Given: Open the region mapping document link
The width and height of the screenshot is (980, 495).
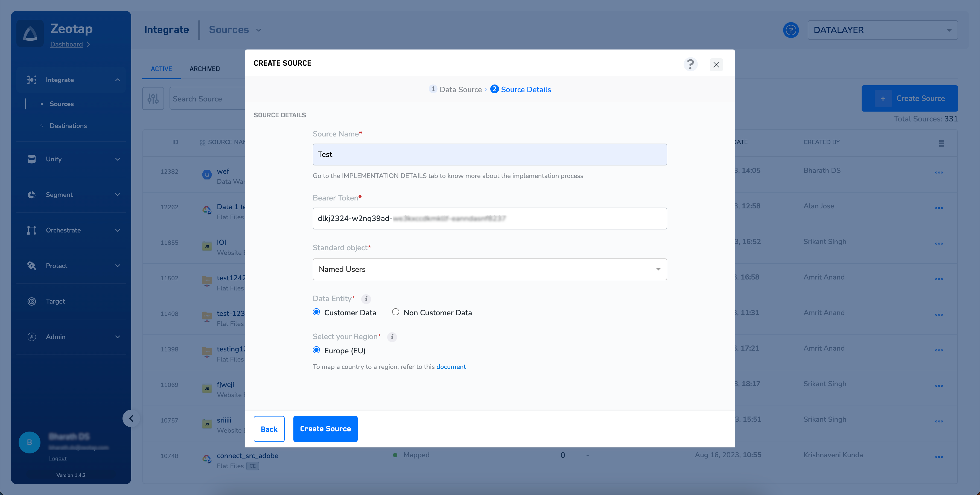Looking at the screenshot, I should pos(451,367).
